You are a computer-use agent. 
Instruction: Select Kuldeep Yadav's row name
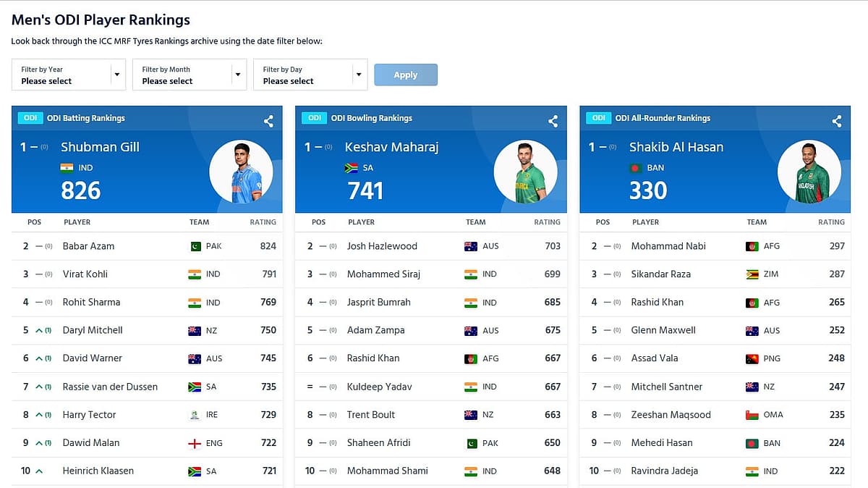(x=379, y=387)
